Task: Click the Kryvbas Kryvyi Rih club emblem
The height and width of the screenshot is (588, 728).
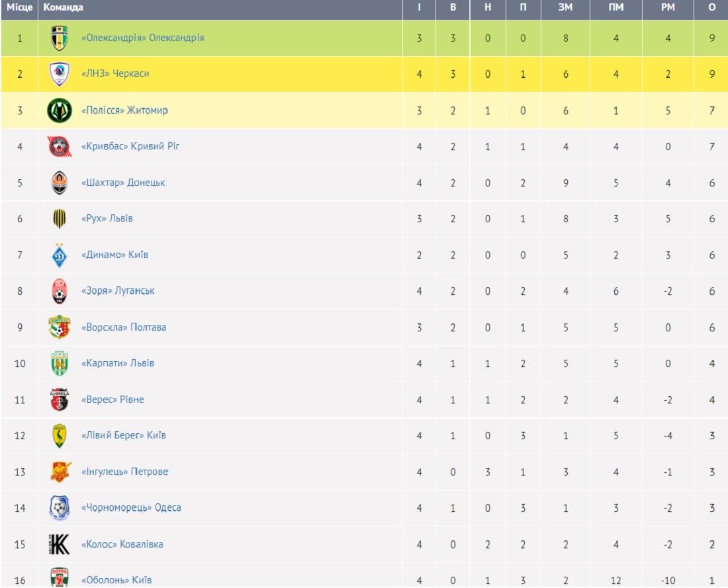Action: tap(60, 147)
